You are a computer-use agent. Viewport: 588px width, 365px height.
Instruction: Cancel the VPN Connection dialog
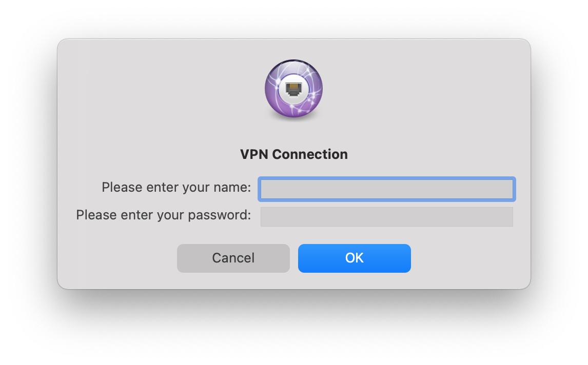pos(233,258)
